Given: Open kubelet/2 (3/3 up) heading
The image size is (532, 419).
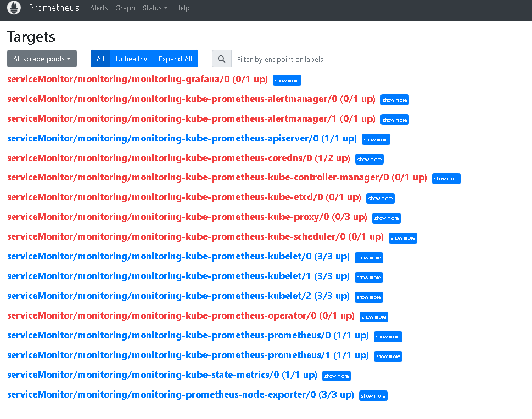Looking at the screenshot, I should coord(178,296).
